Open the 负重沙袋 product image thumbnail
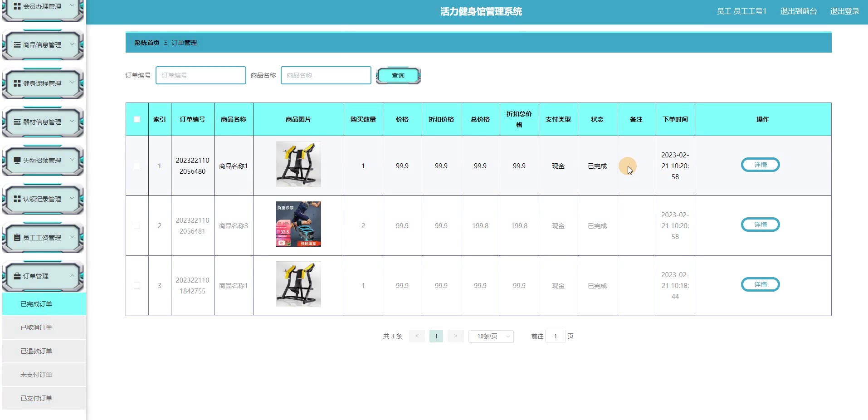This screenshot has width=868, height=420. 298,224
